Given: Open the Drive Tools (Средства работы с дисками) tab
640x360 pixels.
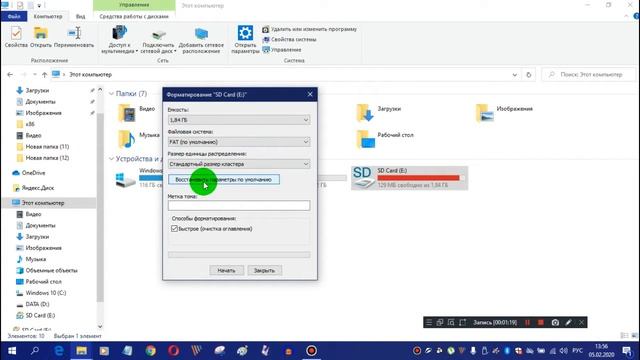Looking at the screenshot, I should pyautogui.click(x=134, y=16).
